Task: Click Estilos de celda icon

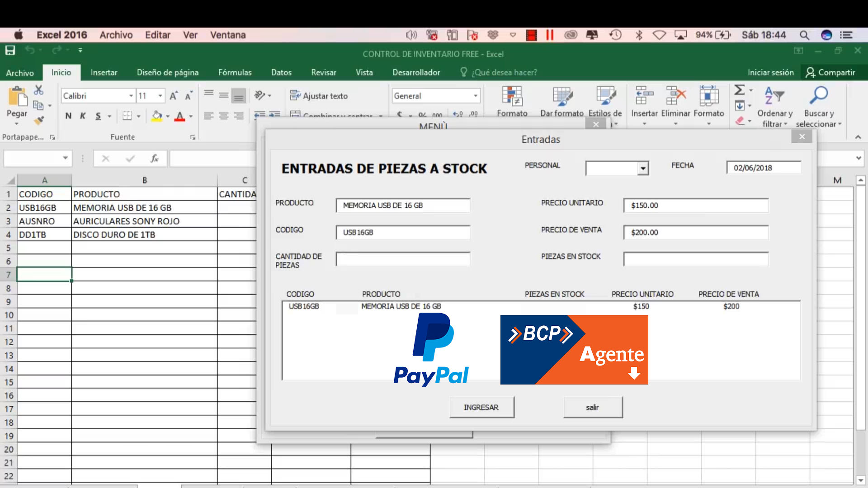Action: point(605,95)
